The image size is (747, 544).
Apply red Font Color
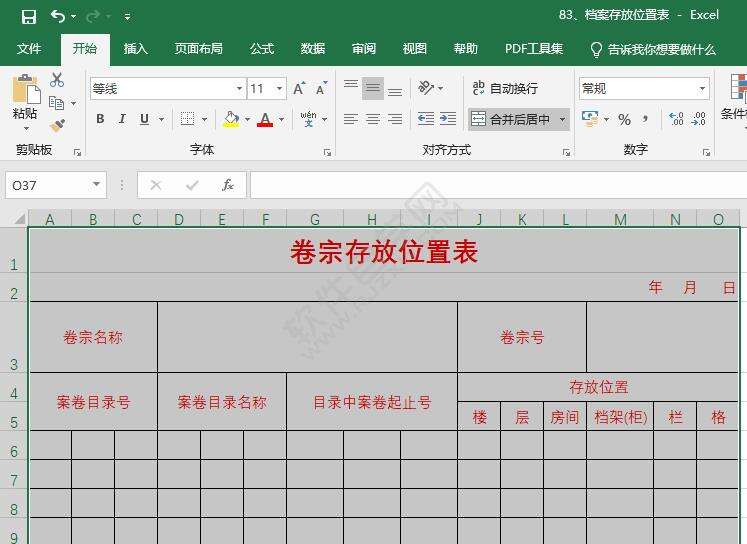coord(265,119)
